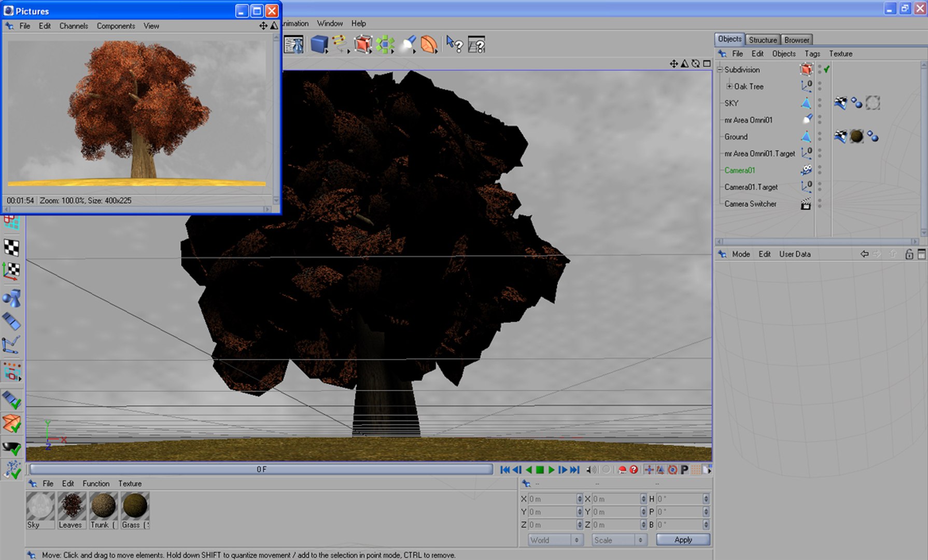Click the sound speaker icon in timeline

pyautogui.click(x=591, y=470)
